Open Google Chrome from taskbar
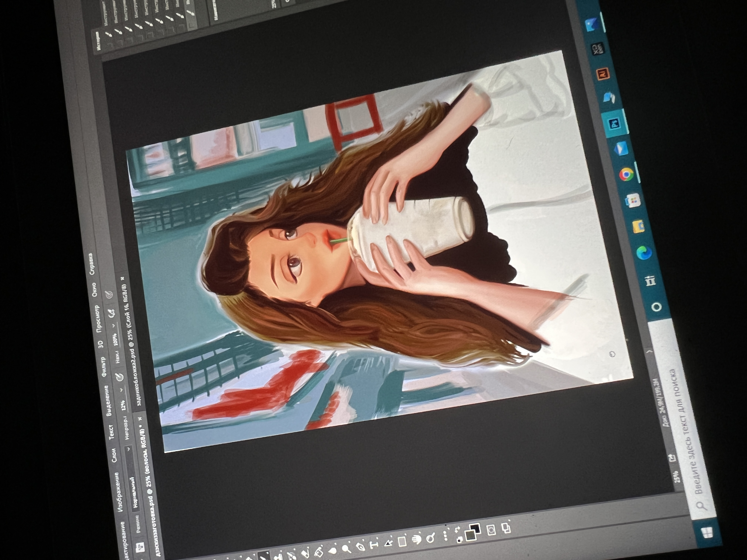Viewport: 747px width, 560px height. 626,174
